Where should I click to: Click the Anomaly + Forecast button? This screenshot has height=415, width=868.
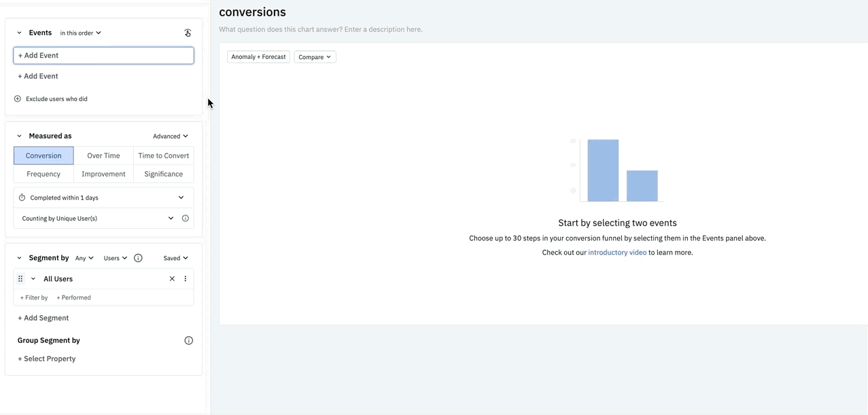tap(258, 57)
